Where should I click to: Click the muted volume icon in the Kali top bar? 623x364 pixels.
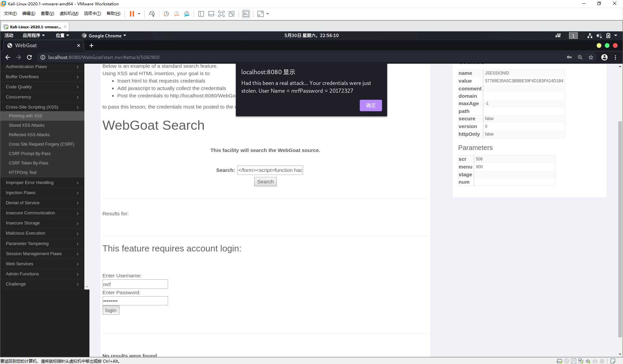599,35
